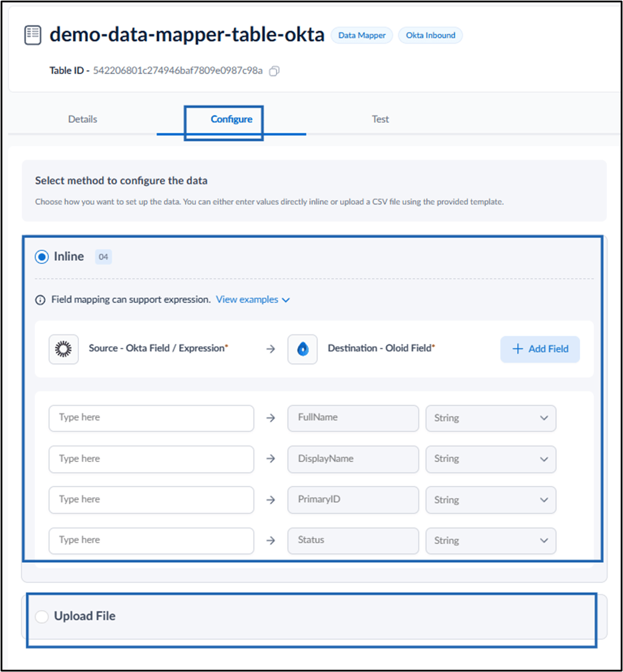Viewport: 623px width, 672px height.
Task: Select the Inline radio button
Action: pyautogui.click(x=42, y=257)
